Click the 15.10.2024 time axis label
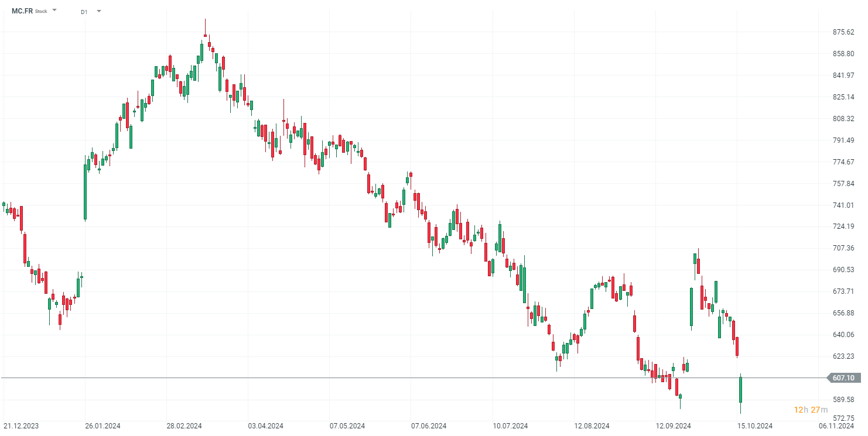The width and height of the screenshot is (868, 436). [755, 426]
